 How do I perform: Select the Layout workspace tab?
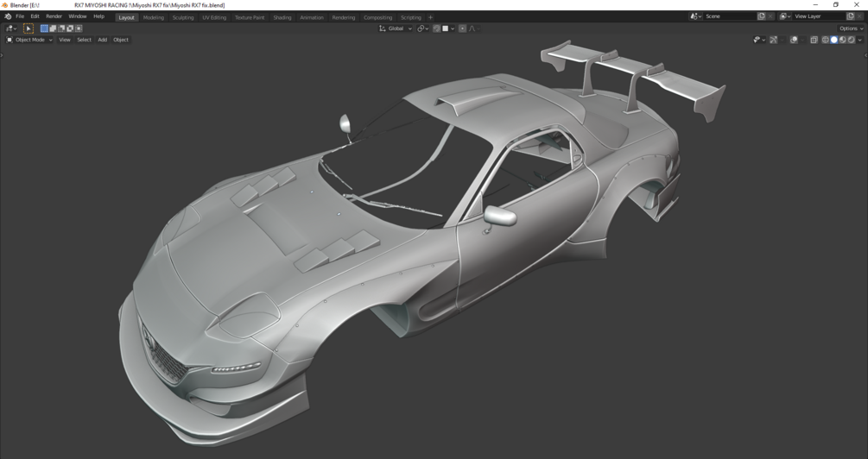[x=126, y=18]
